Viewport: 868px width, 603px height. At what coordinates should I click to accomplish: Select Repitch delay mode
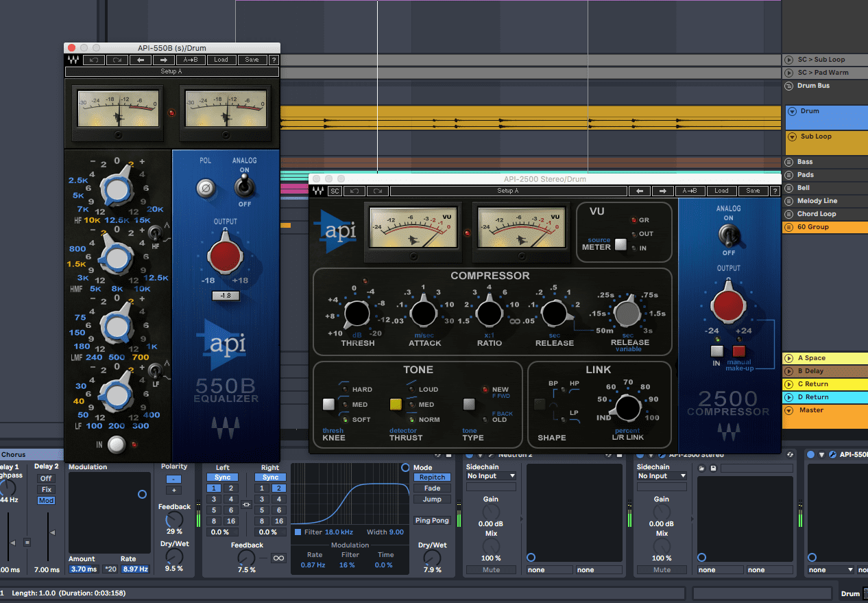click(432, 477)
